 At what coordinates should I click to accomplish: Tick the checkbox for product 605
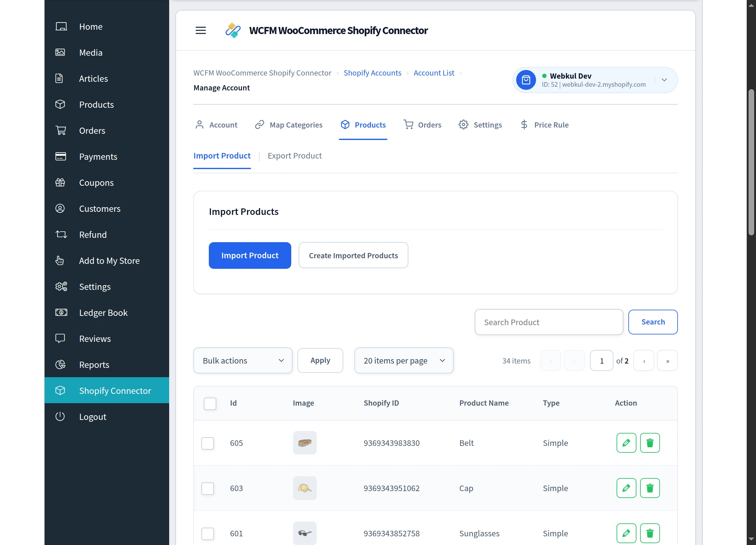click(208, 443)
